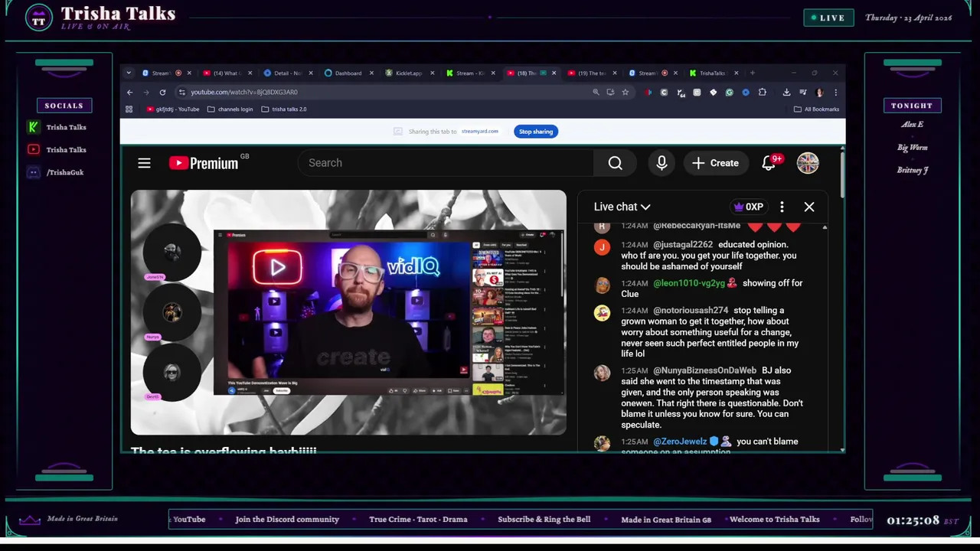
Task: Click "Join the Discord community" ticker text
Action: pyautogui.click(x=287, y=520)
